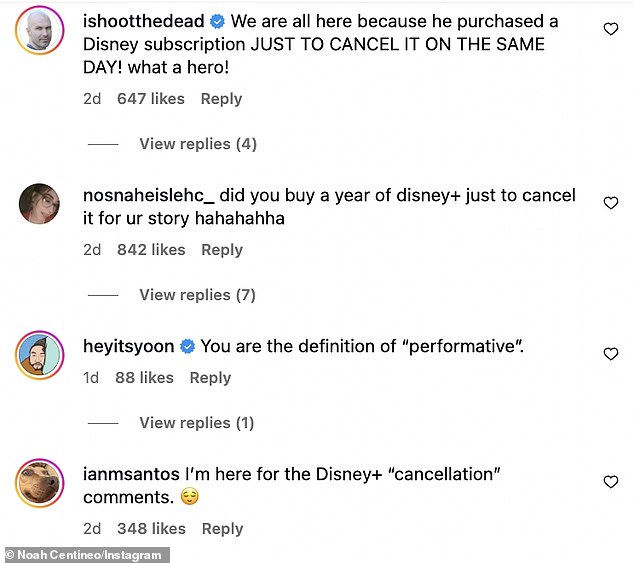Expand View replies (1) thread
Viewport: 634px width, 563px height.
[198, 423]
